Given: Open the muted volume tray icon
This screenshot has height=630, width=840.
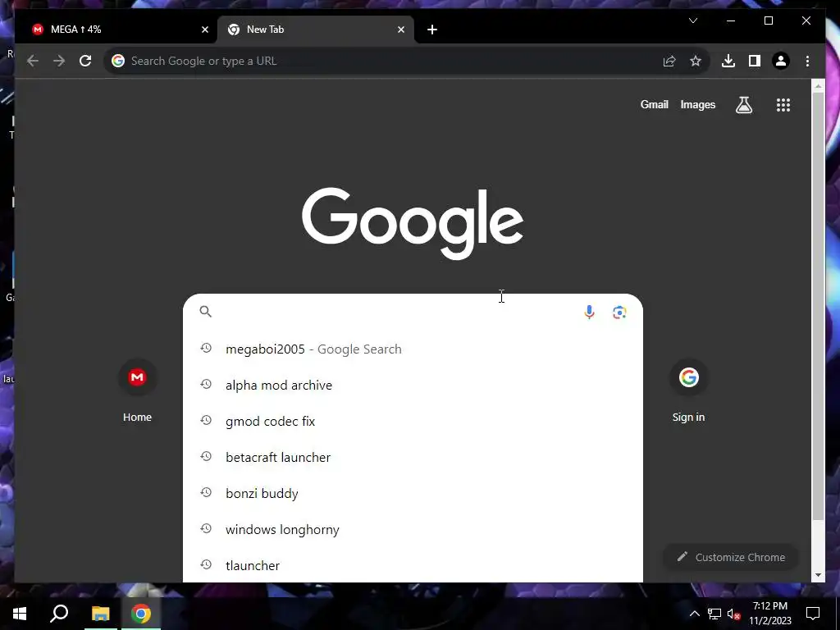Looking at the screenshot, I should [734, 614].
